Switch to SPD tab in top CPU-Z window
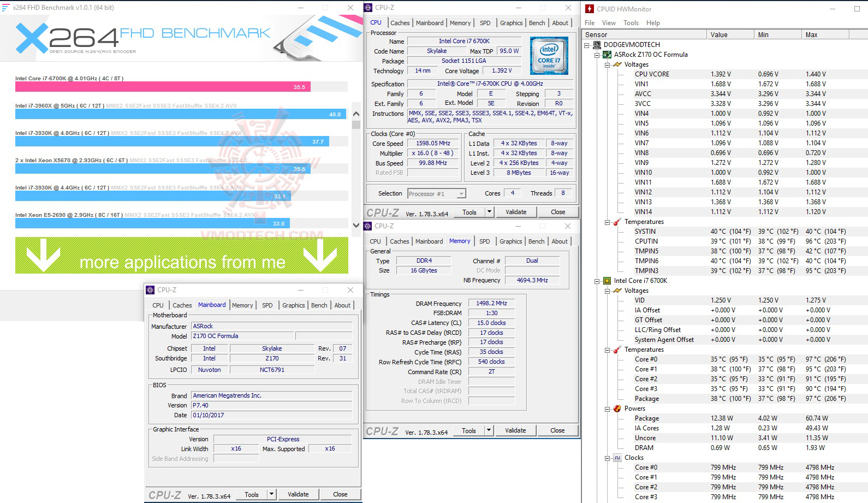Image resolution: width=868 pixels, height=503 pixels. pyautogui.click(x=485, y=23)
